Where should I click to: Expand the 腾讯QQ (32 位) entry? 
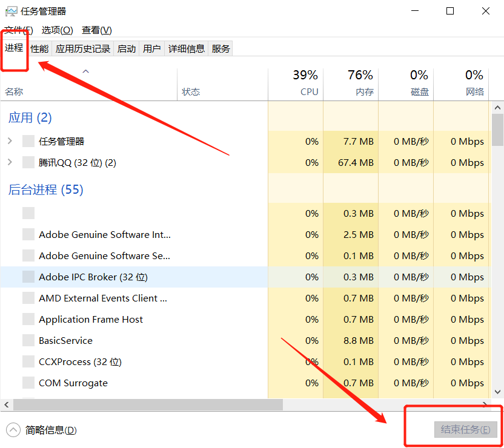coord(10,162)
